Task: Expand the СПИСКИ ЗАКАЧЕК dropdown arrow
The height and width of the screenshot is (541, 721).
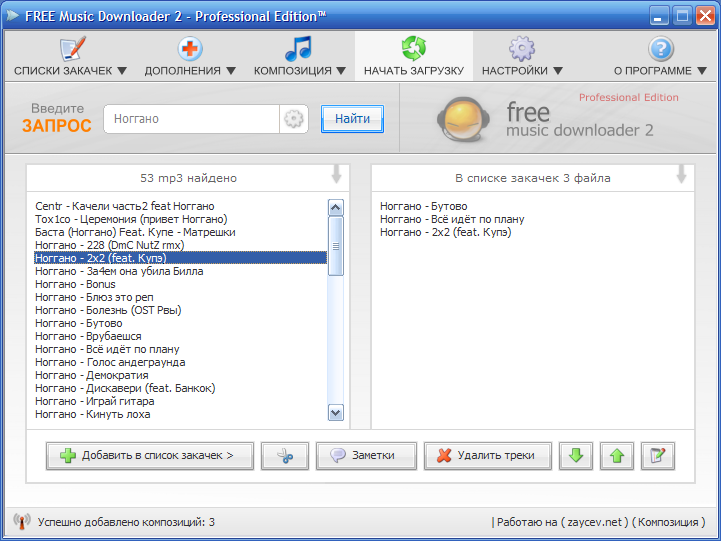Action: pos(122,71)
